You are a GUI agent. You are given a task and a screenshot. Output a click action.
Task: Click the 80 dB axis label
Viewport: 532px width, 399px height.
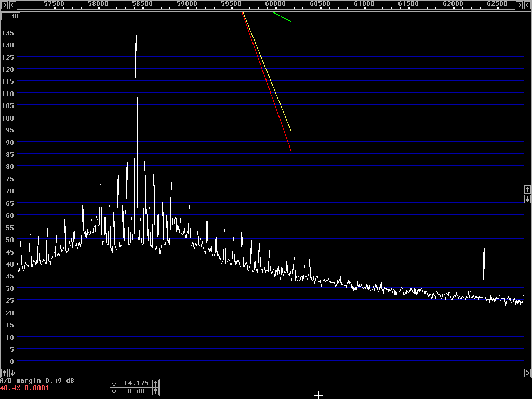pyautogui.click(x=10, y=167)
